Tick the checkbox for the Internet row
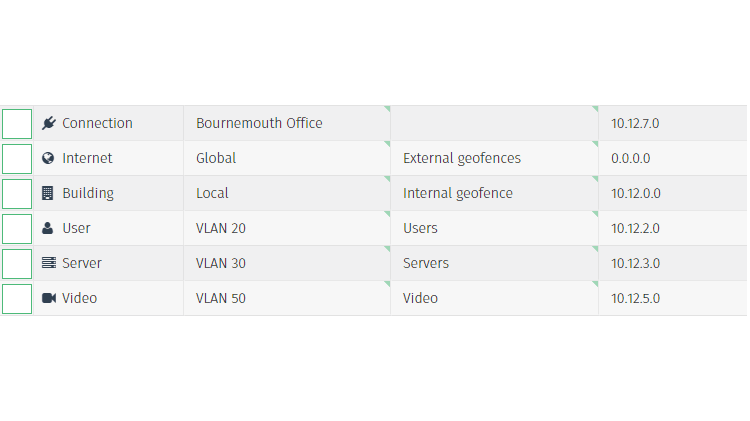The image size is (750, 421). (17, 159)
